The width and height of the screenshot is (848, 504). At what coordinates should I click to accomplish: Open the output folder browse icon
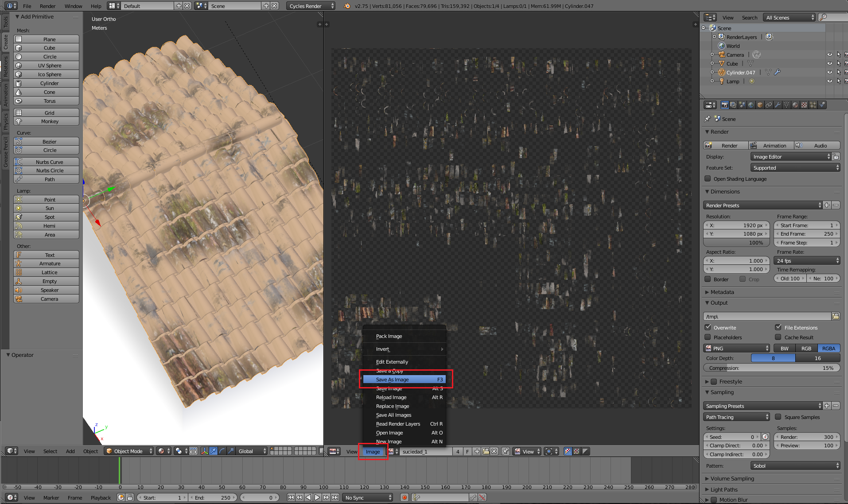coord(836,316)
